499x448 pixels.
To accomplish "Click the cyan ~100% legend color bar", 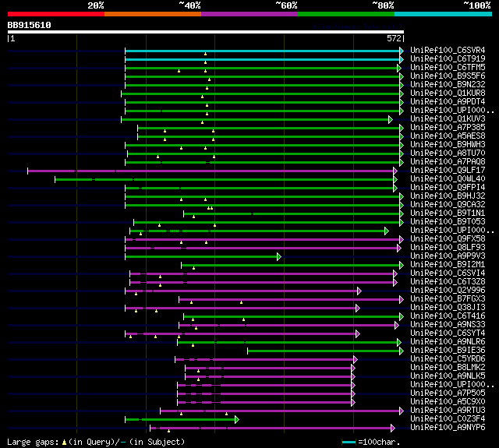I will pyautogui.click(x=444, y=14).
